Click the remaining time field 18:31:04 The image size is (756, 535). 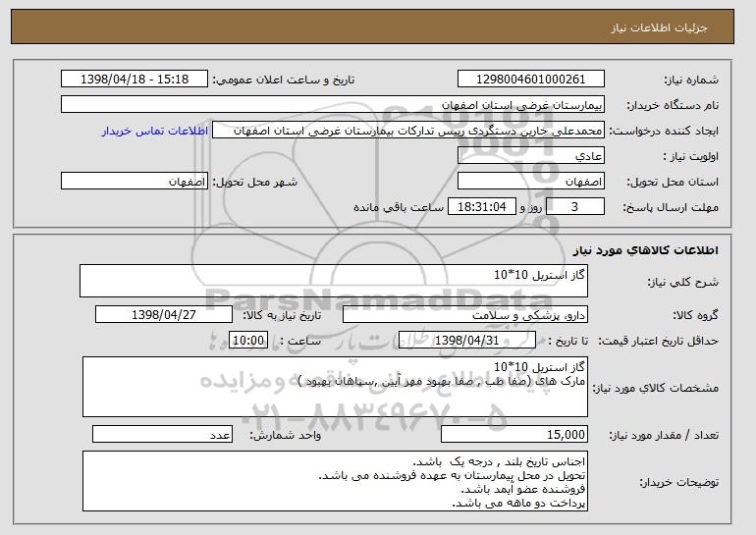pyautogui.click(x=482, y=207)
